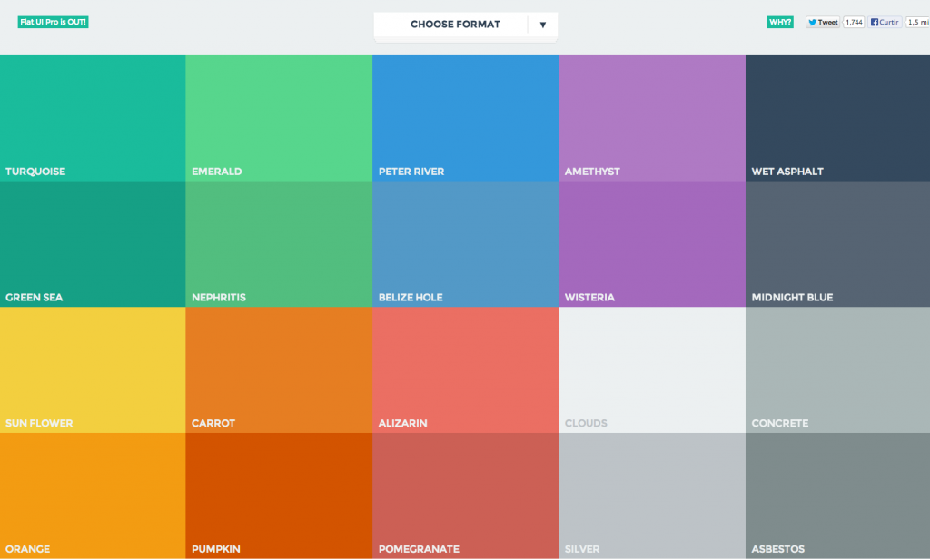Image resolution: width=930 pixels, height=560 pixels.
Task: Select the Emerald color tile
Action: pos(279,118)
